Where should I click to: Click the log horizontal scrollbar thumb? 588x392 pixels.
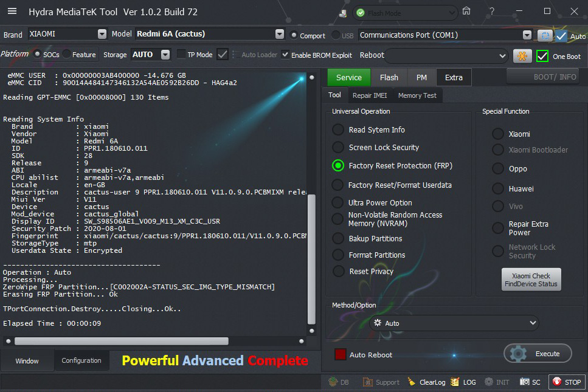coord(122,341)
